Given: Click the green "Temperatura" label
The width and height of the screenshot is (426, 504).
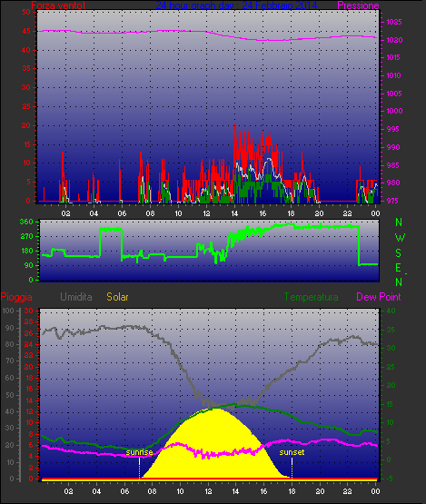Looking at the screenshot, I should click(x=311, y=297).
